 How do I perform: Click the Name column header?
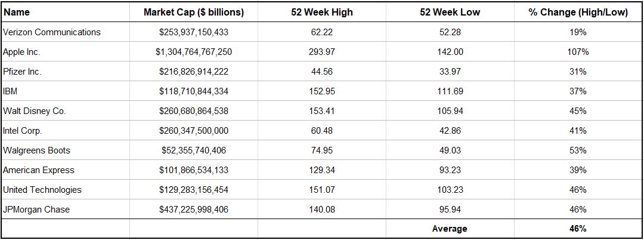pos(16,12)
